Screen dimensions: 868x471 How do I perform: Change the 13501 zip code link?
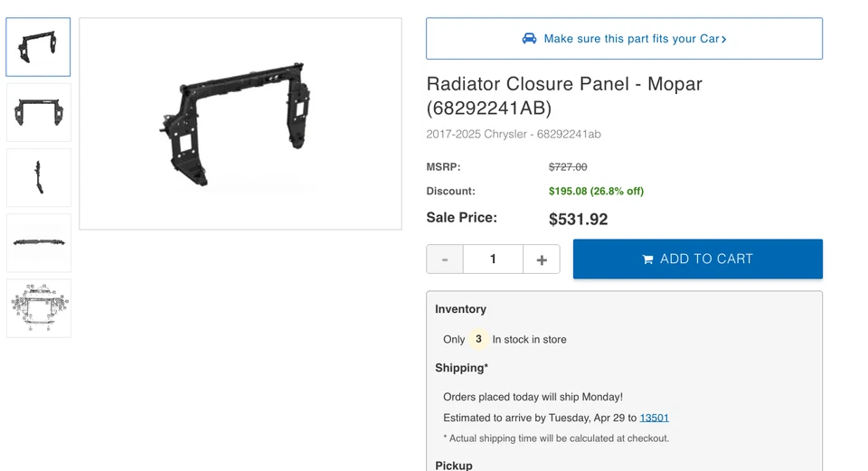[654, 418]
